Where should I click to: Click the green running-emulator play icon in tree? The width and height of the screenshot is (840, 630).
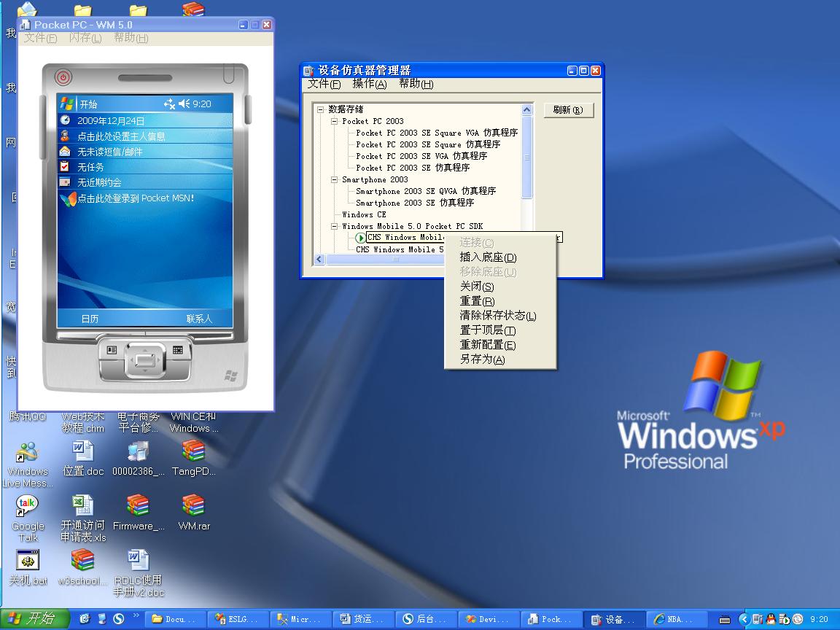tap(360, 238)
